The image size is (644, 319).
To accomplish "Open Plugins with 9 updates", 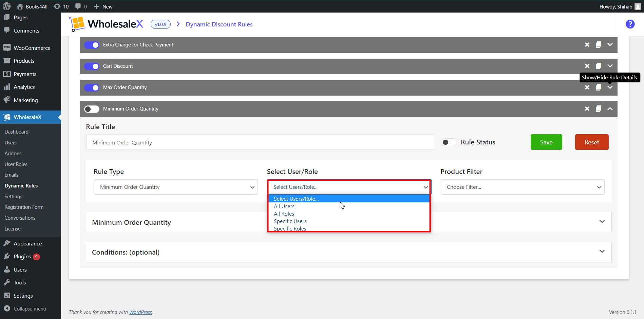I will [x=31, y=257].
